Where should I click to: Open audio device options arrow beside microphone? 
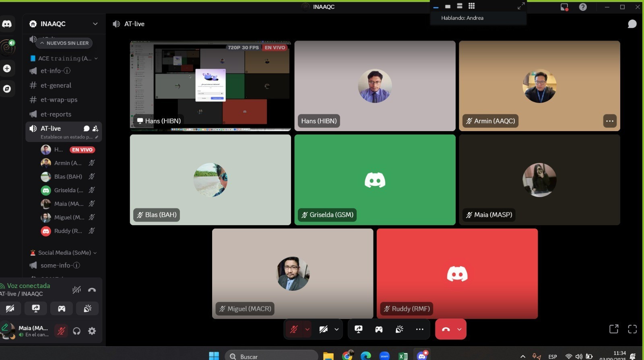[x=308, y=329]
